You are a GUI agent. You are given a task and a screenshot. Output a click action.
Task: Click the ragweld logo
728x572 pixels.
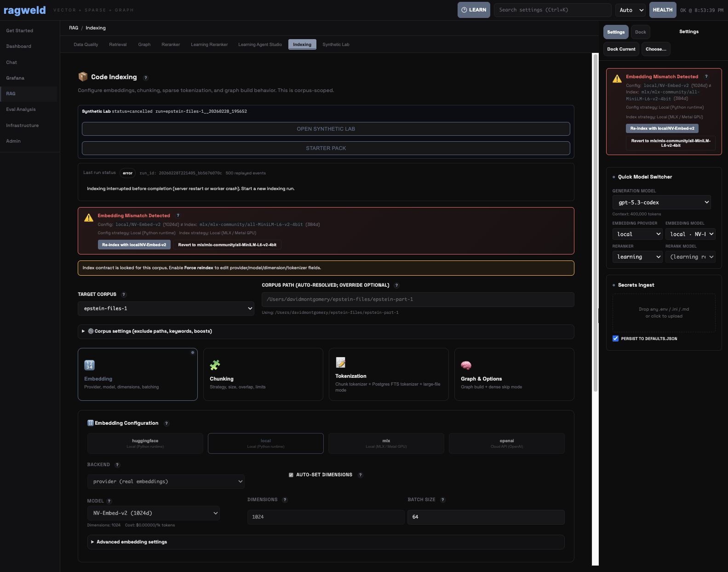click(25, 10)
